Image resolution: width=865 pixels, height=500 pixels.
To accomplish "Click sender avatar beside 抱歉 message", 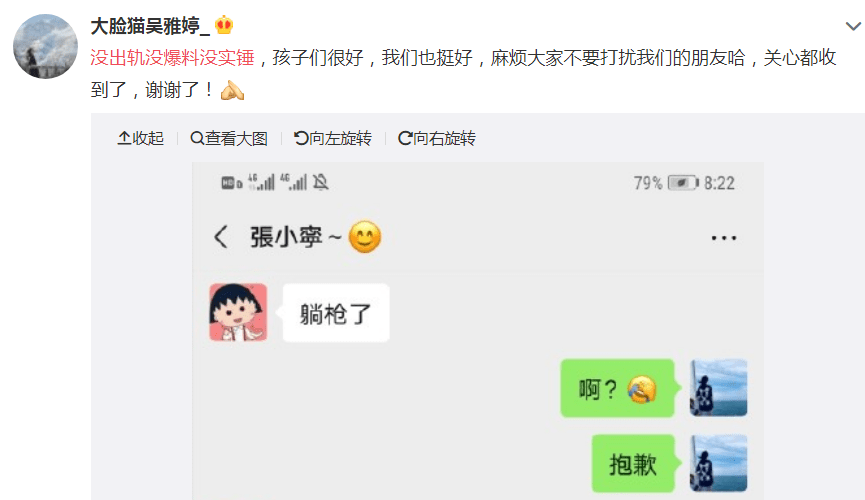I will 718,463.
